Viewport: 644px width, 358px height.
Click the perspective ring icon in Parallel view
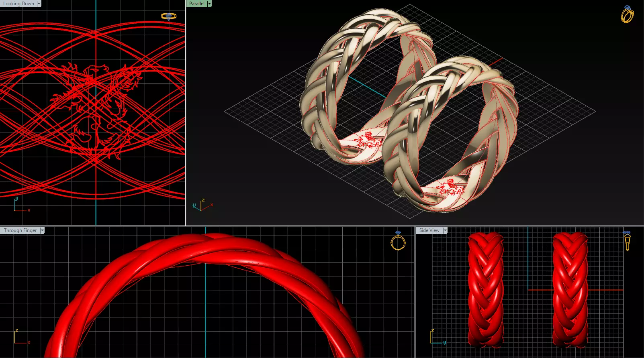tap(627, 14)
